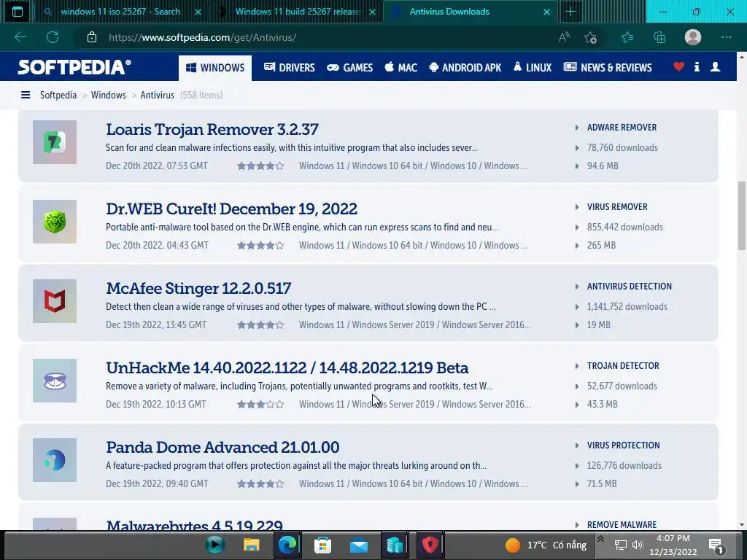Open the McAfee Stinger 12.2.0.517 listing
The width and height of the screenshot is (747, 560).
198,288
